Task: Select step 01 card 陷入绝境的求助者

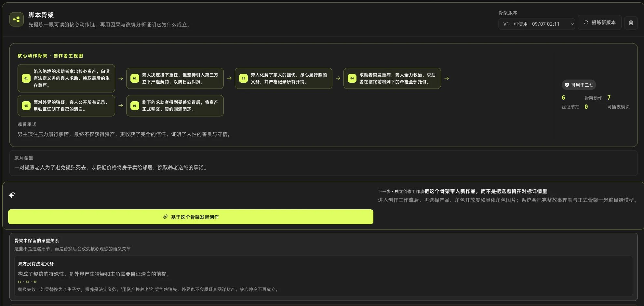Action: [x=66, y=78]
